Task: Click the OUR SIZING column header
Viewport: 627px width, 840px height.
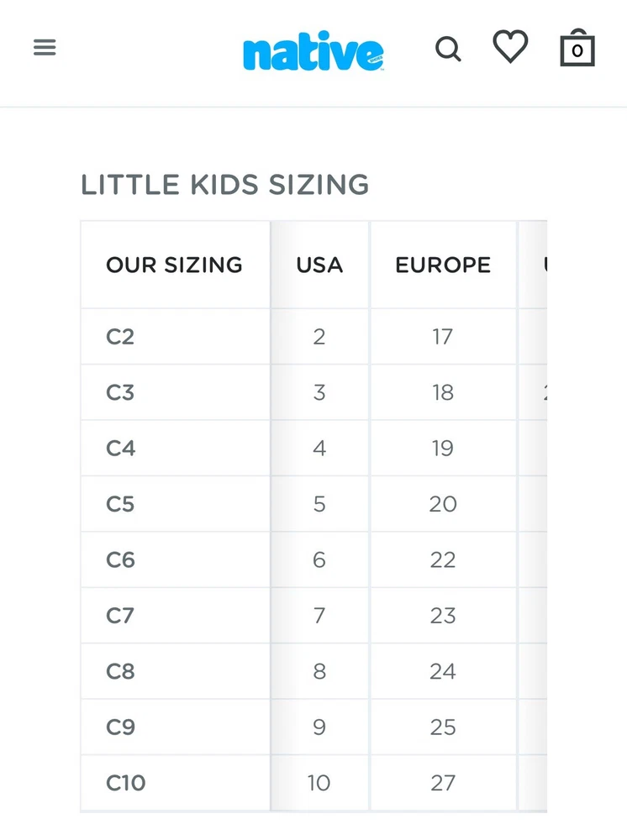Action: (174, 265)
